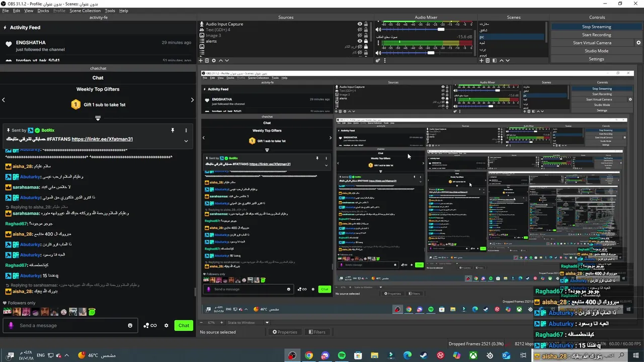Screen dimensions: 644x362
Task: Mute the upper audio mixer channel speaker
Action: click(x=378, y=29)
